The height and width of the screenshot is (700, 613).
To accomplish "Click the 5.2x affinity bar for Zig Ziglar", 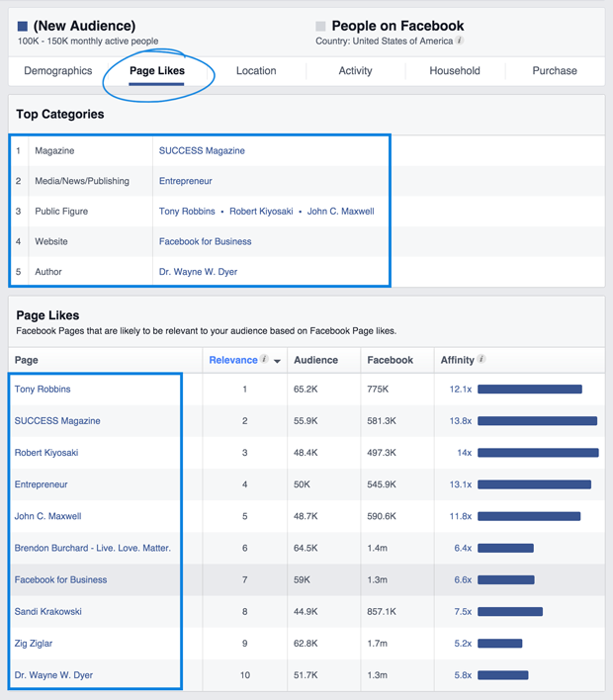I will point(500,644).
